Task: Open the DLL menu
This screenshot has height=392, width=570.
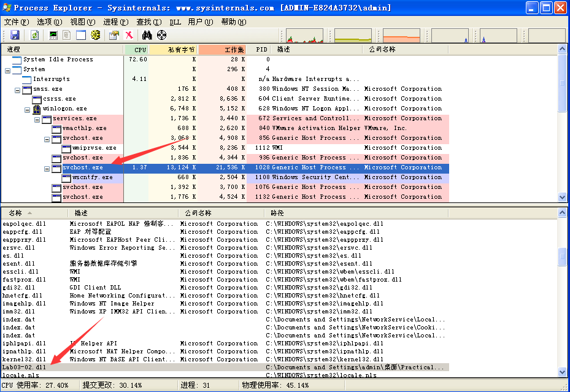Action: pyautogui.click(x=175, y=22)
